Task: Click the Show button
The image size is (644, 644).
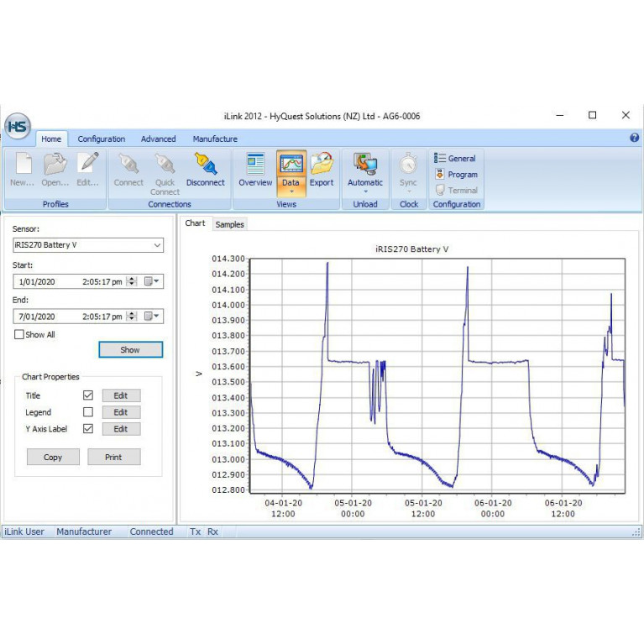Action: tap(131, 349)
